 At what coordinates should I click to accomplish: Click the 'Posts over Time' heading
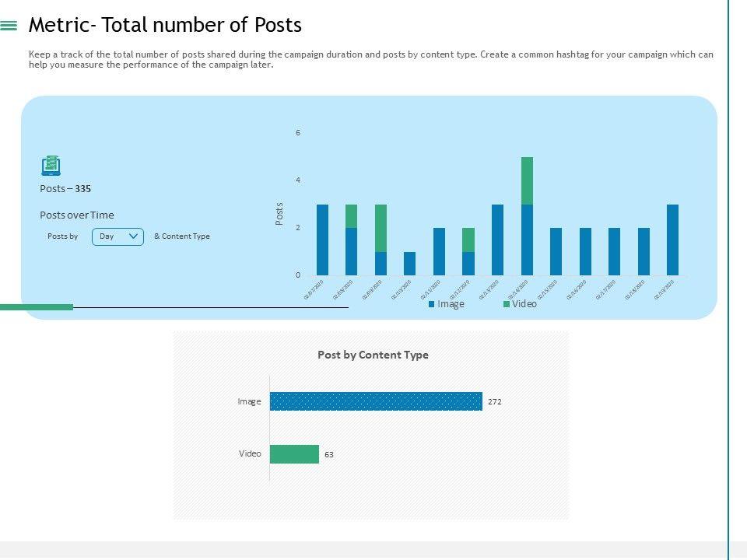77,215
